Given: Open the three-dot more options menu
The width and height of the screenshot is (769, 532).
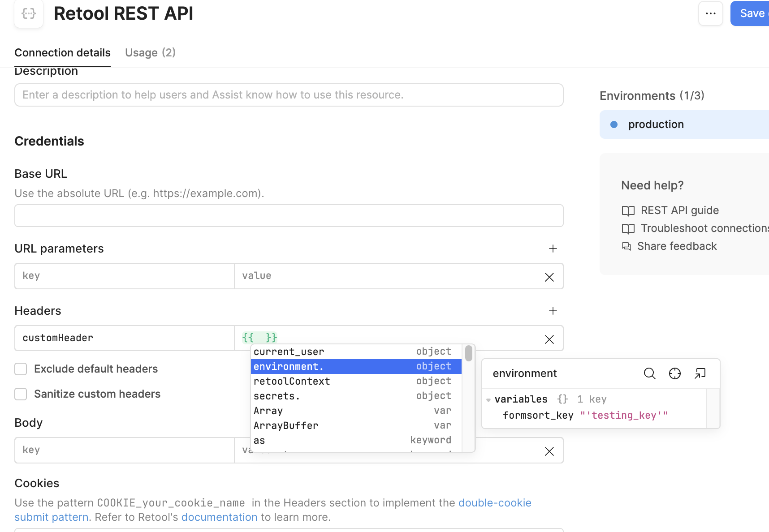Looking at the screenshot, I should [710, 13].
